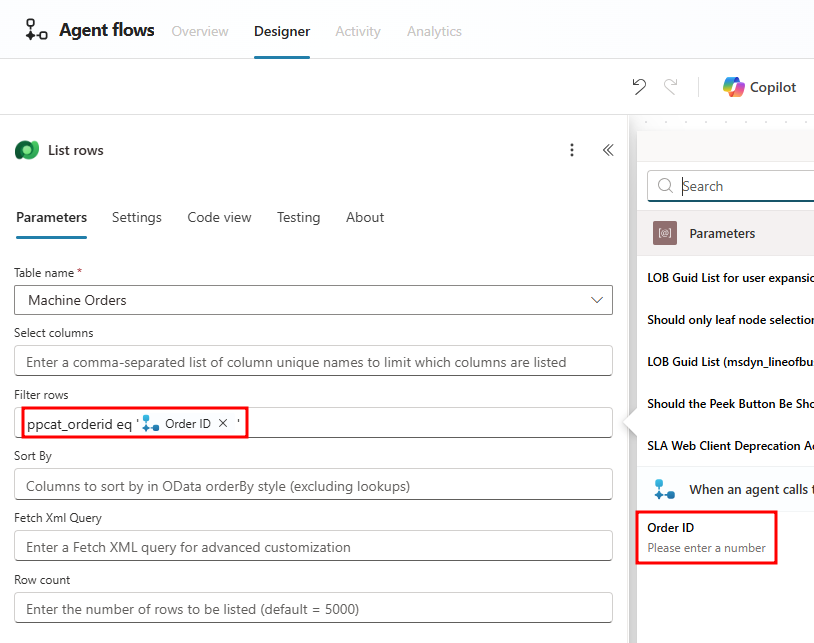
Task: Click the Select columns input field
Action: coord(313,361)
